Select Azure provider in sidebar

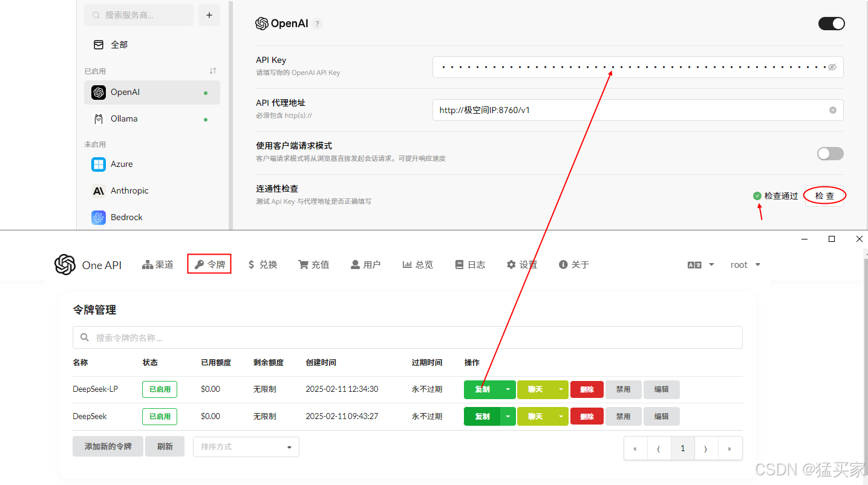pos(152,164)
